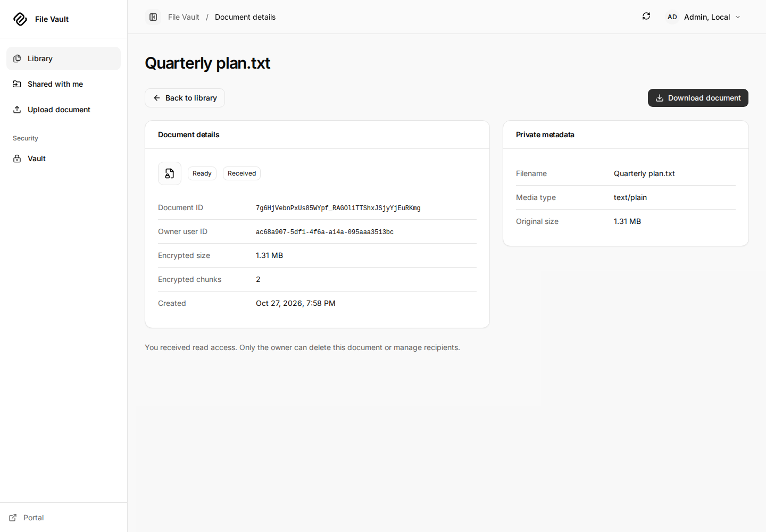The height and width of the screenshot is (532, 766).
Task: Click the Quarterly plan.txt page heading
Action: pyautogui.click(x=207, y=63)
